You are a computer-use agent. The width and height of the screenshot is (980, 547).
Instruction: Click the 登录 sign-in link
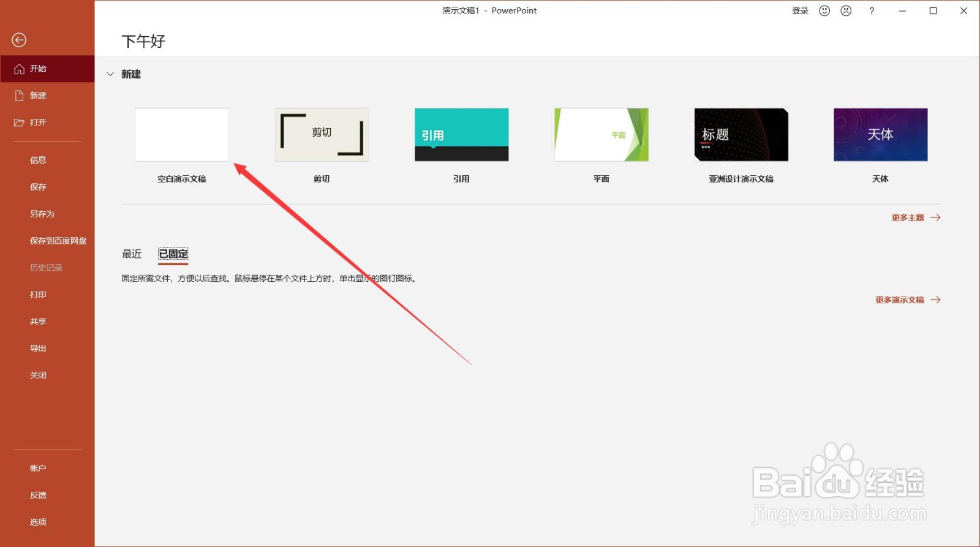click(x=800, y=10)
